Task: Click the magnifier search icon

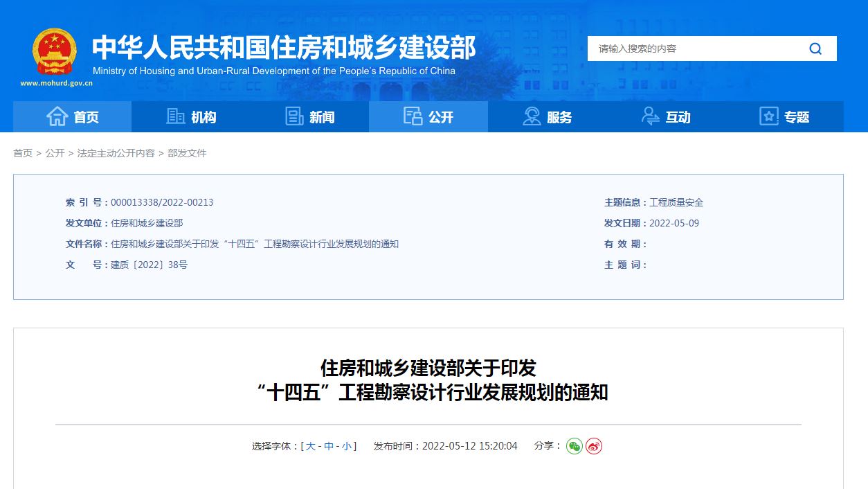Action: pyautogui.click(x=815, y=48)
